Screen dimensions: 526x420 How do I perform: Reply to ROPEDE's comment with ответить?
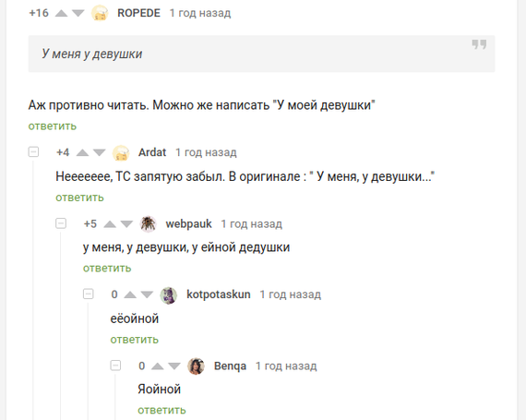pos(53,126)
